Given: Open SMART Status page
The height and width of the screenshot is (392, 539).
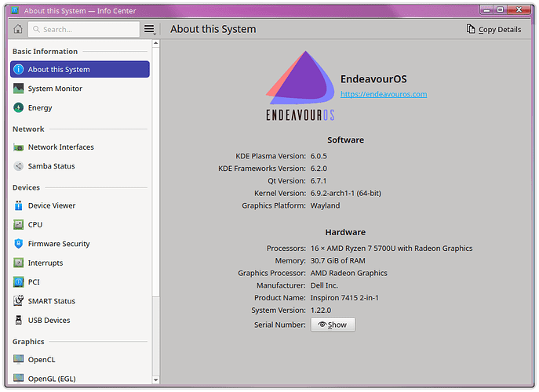Looking at the screenshot, I should [52, 301].
